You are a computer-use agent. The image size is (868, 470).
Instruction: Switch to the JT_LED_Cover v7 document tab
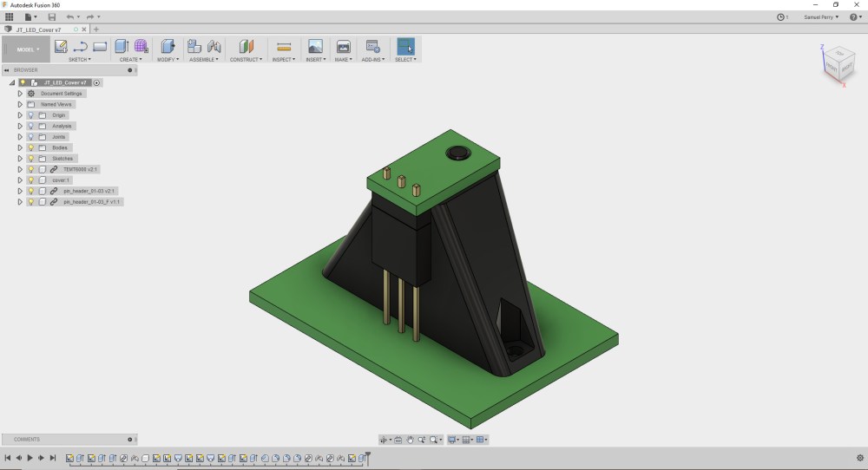tap(39, 29)
